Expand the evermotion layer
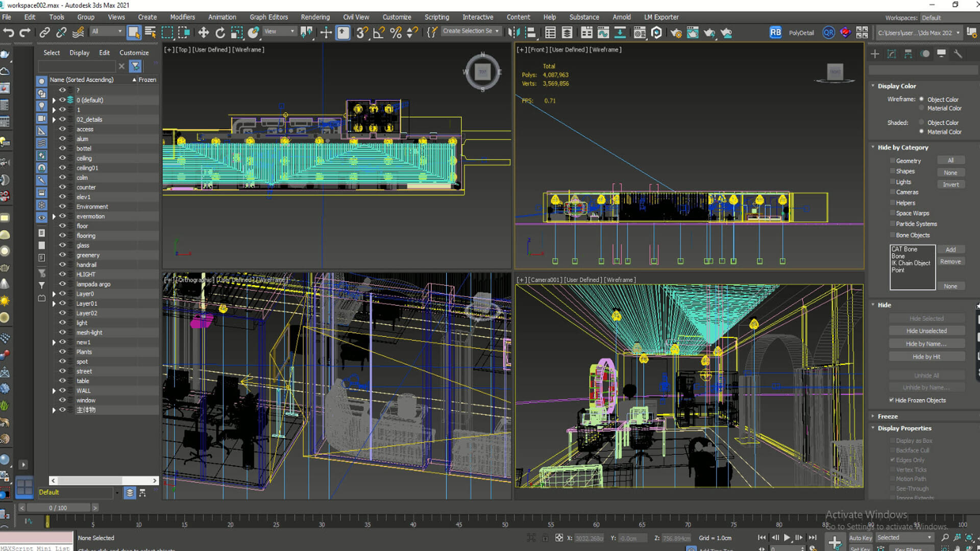Viewport: 980px width, 551px height. pyautogui.click(x=54, y=216)
